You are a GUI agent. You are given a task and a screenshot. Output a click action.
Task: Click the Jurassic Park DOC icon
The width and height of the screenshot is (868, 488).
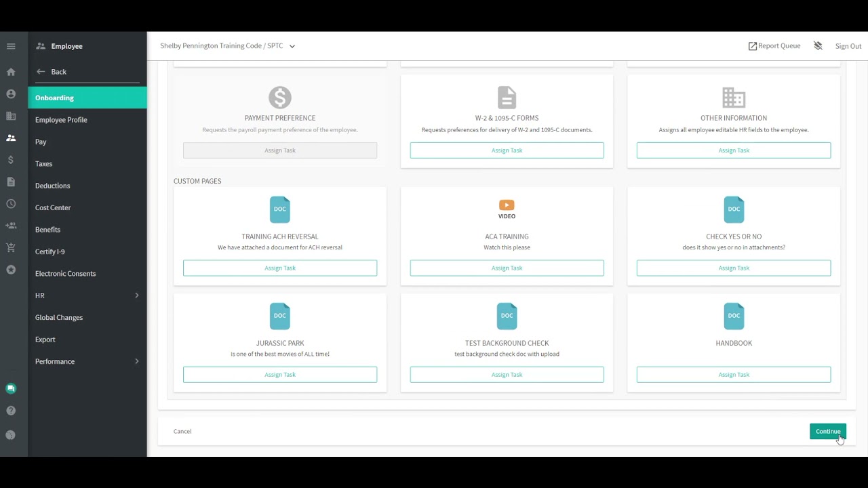pos(280,317)
